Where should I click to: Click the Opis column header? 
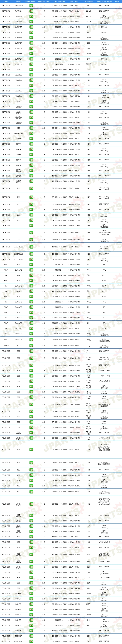tap(117, 2)
